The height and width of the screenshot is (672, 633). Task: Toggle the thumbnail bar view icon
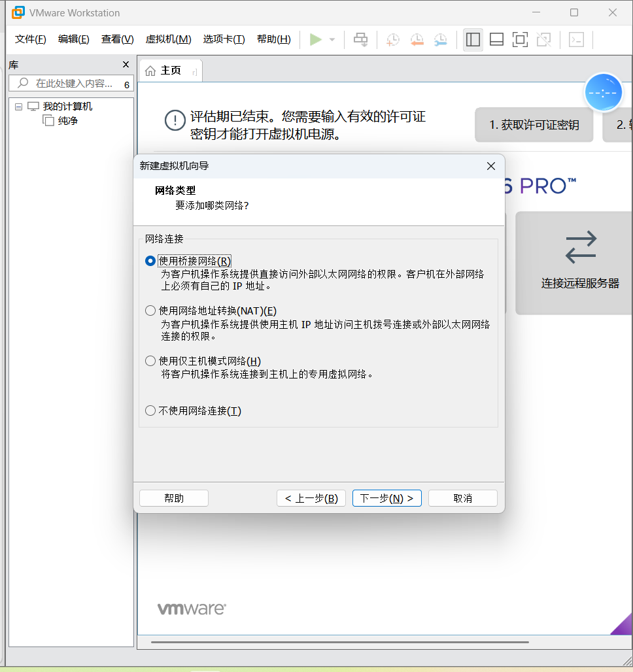pos(496,39)
